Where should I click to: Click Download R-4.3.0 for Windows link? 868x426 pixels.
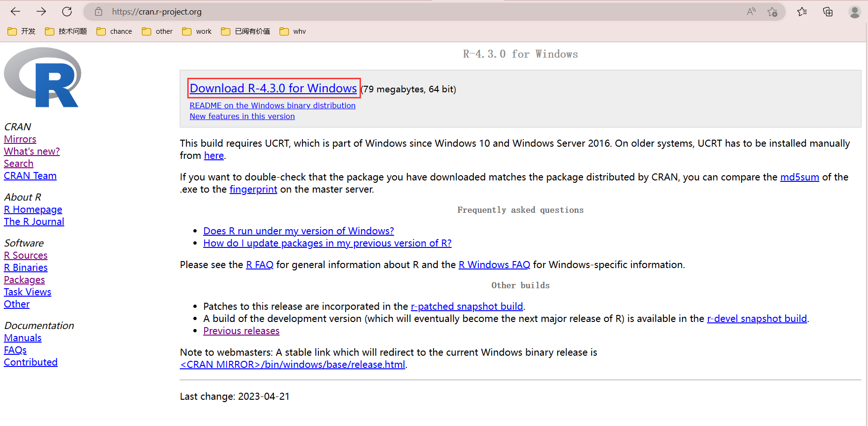[273, 88]
